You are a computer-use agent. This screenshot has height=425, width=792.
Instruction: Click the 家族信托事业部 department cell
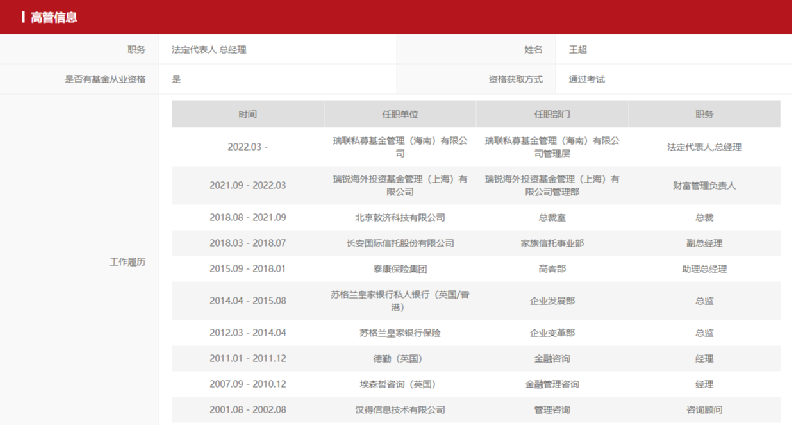(552, 243)
